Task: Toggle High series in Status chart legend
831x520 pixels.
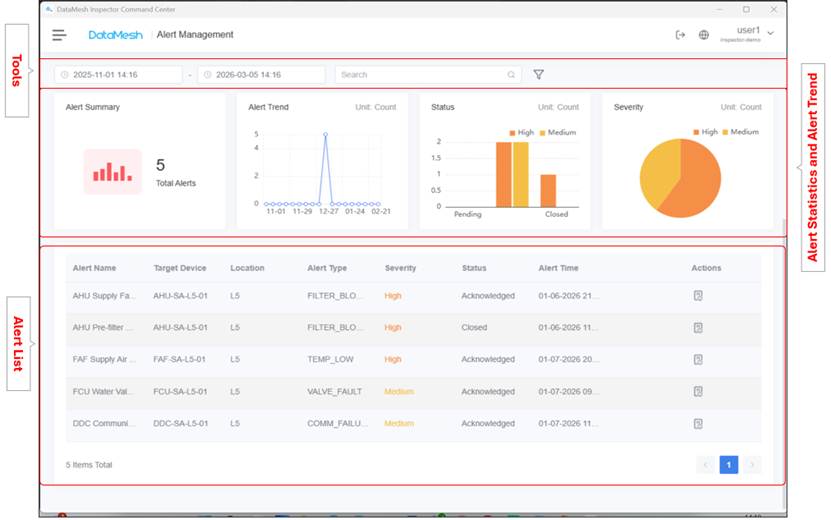Action: (521, 132)
